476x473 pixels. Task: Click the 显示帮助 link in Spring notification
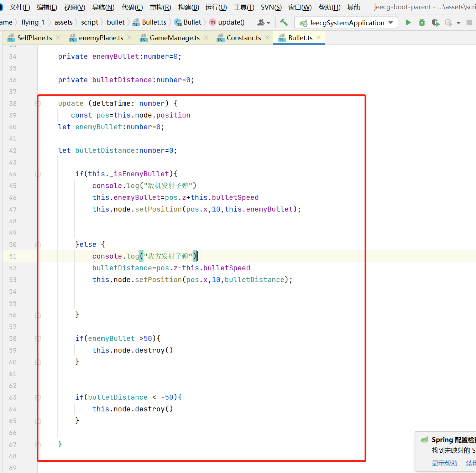444,463
